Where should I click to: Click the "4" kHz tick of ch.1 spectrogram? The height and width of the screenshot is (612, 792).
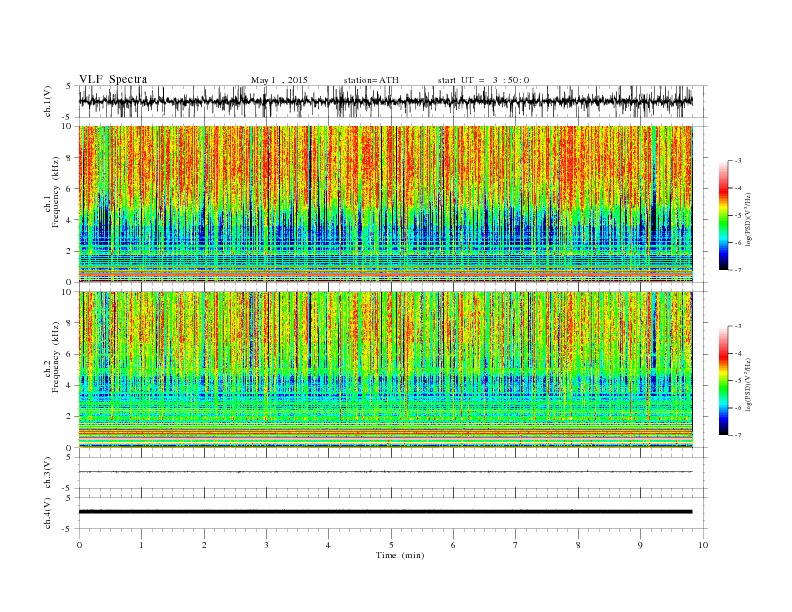point(69,220)
